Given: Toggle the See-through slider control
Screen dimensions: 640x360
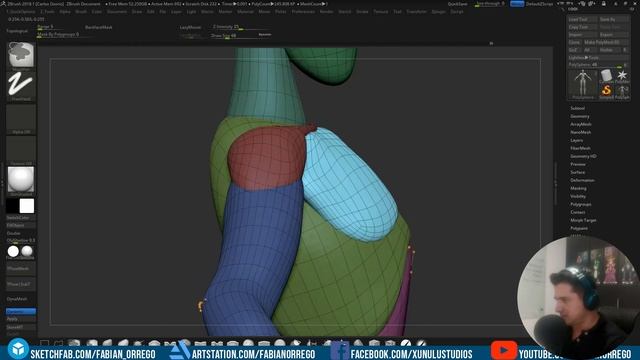Looking at the screenshot, I should (490, 4).
